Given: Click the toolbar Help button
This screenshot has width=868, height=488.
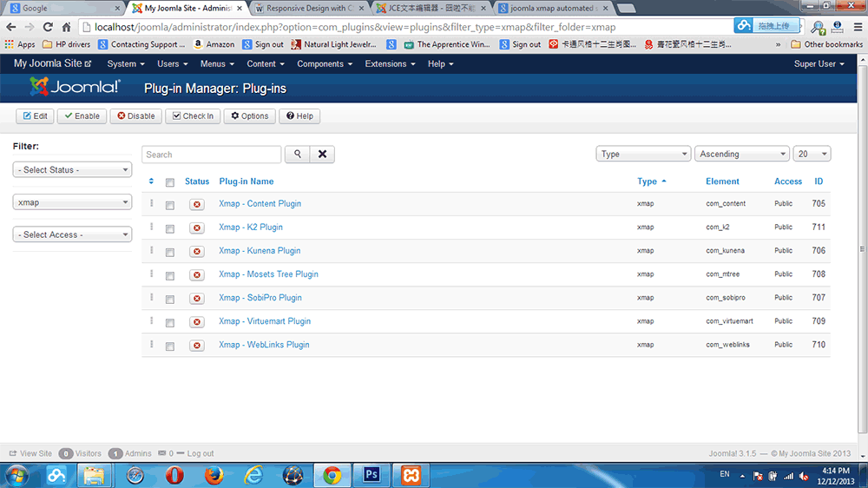Looking at the screenshot, I should [299, 115].
